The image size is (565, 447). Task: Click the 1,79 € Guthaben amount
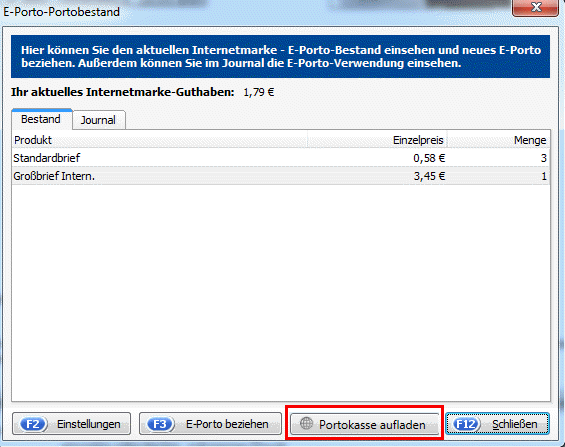point(259,93)
